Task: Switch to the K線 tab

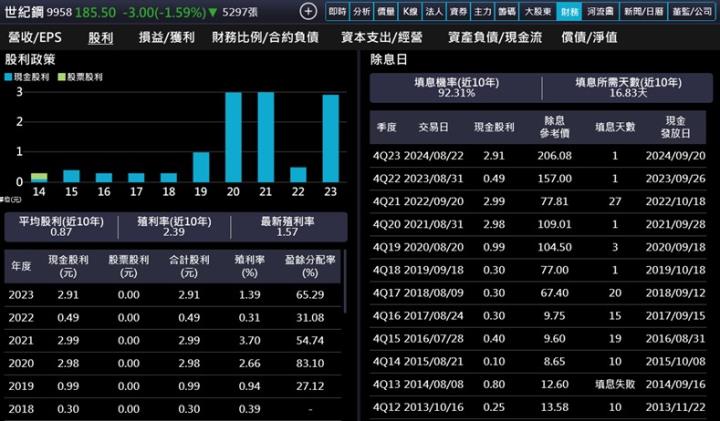Action: (410, 11)
